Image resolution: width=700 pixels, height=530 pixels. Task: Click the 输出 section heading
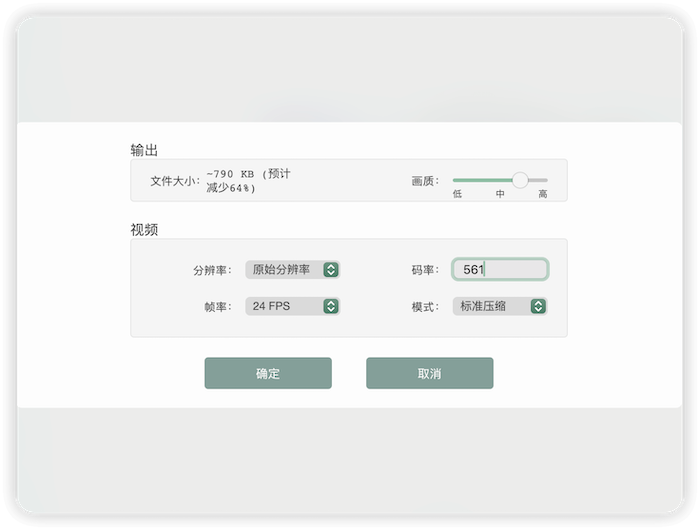[144, 150]
